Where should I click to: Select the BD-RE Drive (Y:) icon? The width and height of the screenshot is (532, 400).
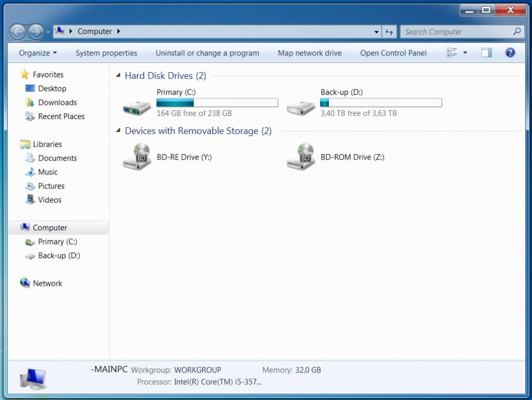click(x=137, y=156)
